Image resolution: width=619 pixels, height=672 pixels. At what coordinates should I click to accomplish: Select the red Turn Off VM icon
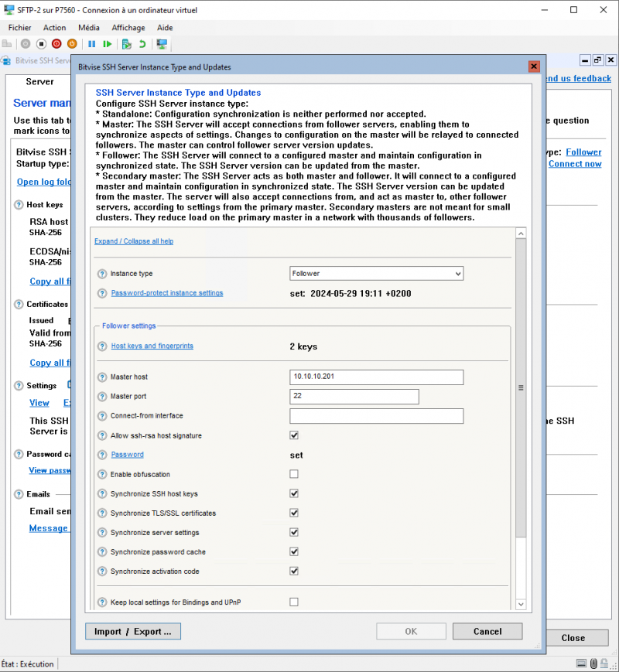click(x=56, y=44)
